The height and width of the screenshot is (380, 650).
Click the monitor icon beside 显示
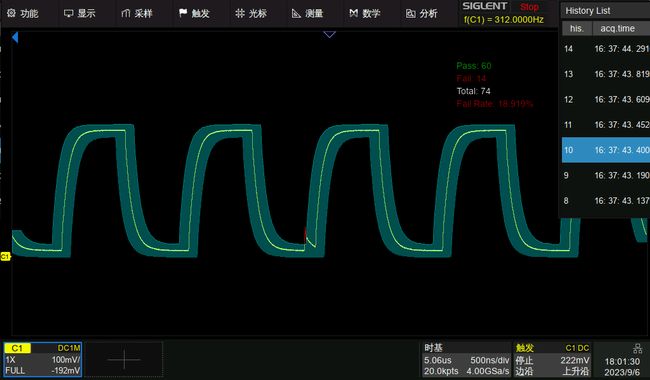pyautogui.click(x=68, y=13)
